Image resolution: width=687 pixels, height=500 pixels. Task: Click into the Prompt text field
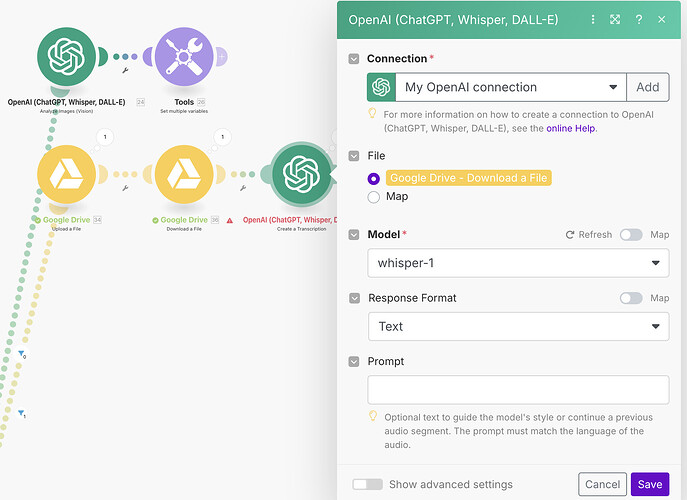tap(518, 389)
